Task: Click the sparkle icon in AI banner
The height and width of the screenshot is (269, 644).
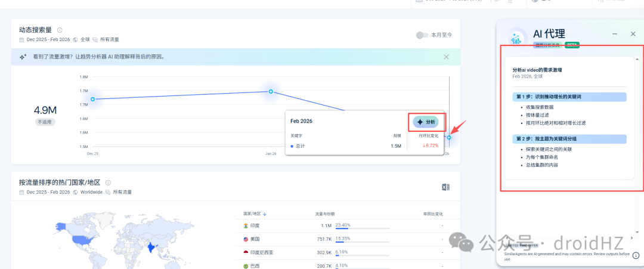Action: pos(23,57)
